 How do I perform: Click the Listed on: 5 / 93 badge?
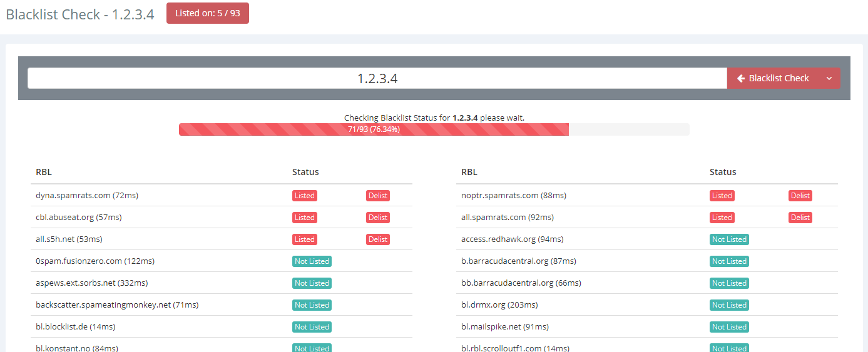207,13
